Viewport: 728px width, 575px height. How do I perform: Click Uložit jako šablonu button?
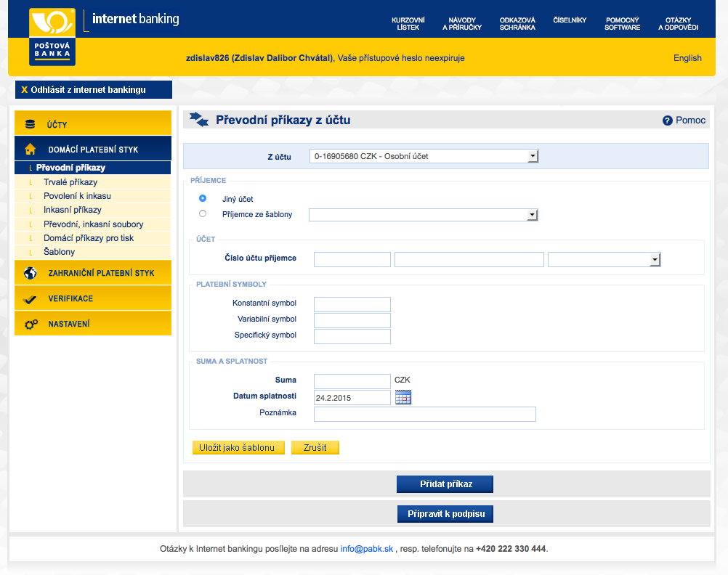coord(238,447)
